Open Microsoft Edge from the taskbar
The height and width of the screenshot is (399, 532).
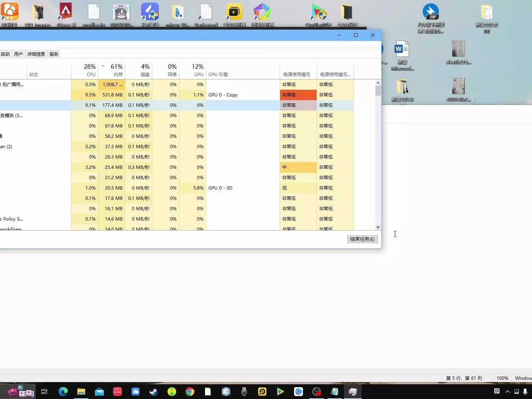(x=63, y=392)
